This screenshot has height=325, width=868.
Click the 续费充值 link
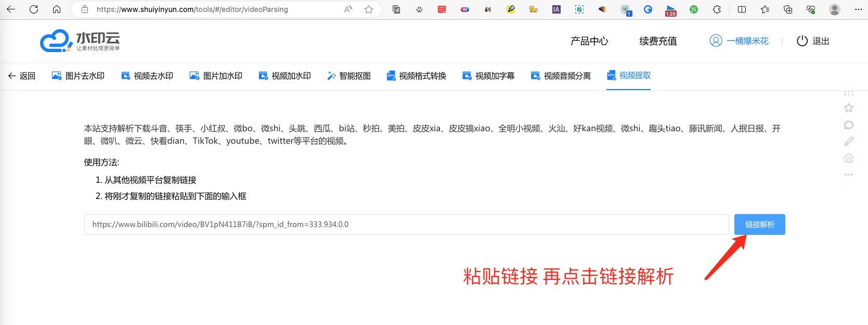tap(658, 41)
